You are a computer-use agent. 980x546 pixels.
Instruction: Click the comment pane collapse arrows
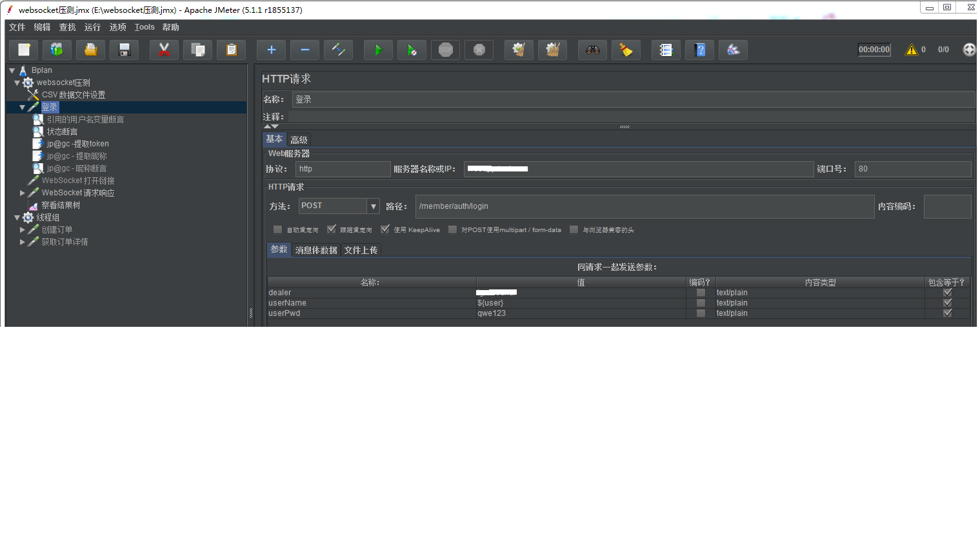(271, 126)
